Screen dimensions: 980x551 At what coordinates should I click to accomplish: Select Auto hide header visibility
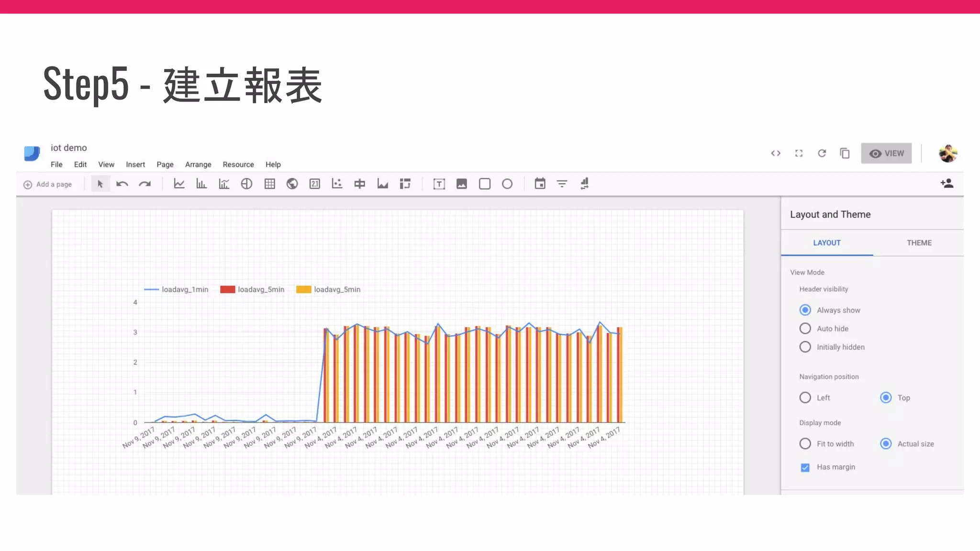805,329
